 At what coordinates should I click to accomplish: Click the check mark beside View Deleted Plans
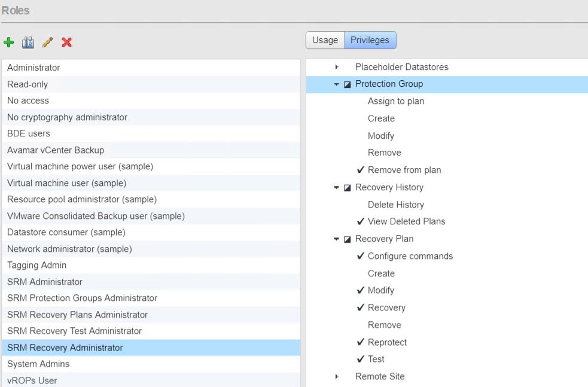[360, 221]
